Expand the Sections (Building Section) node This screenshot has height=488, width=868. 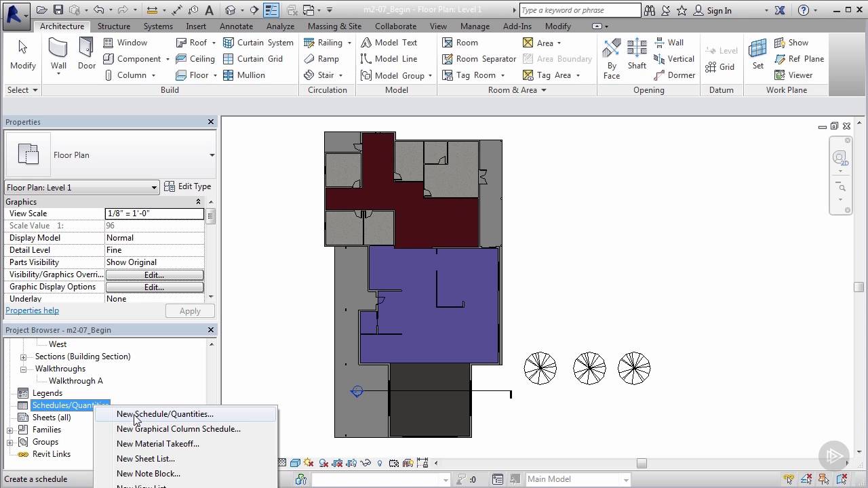[23, 357]
